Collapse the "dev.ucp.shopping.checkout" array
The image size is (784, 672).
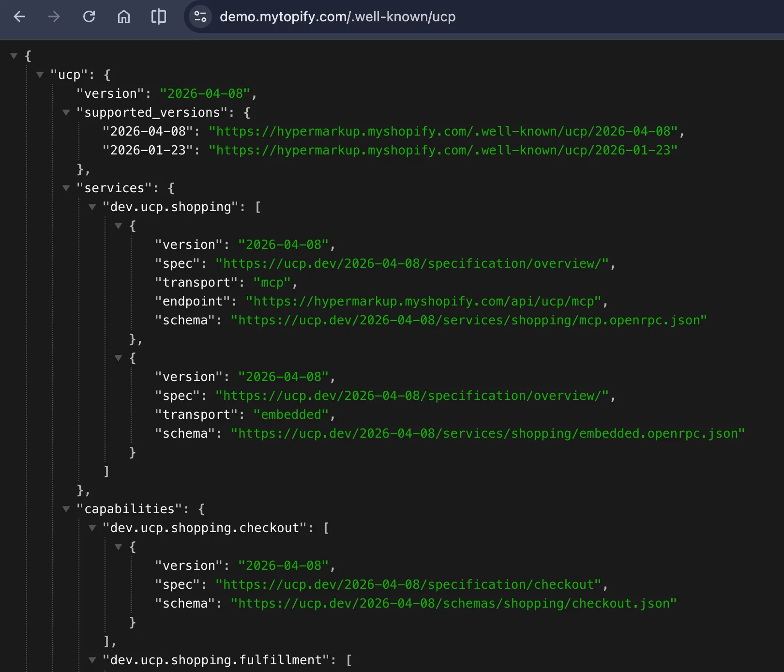(92, 528)
